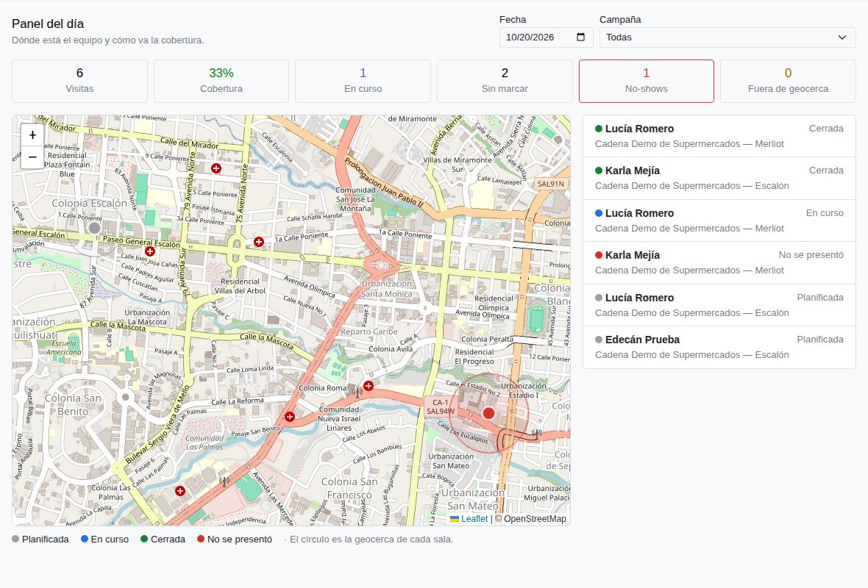Open the Campaña dropdown showing Todas
868x588 pixels.
(x=728, y=37)
